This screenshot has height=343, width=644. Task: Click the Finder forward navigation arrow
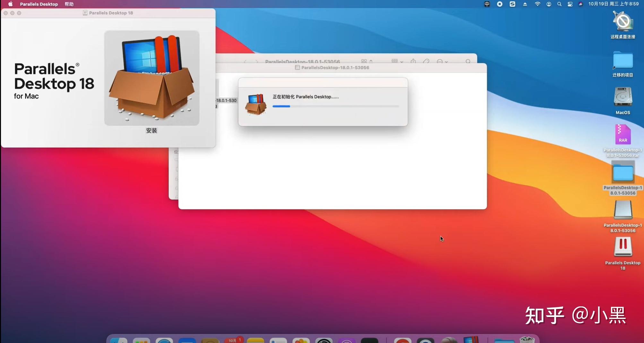click(257, 61)
